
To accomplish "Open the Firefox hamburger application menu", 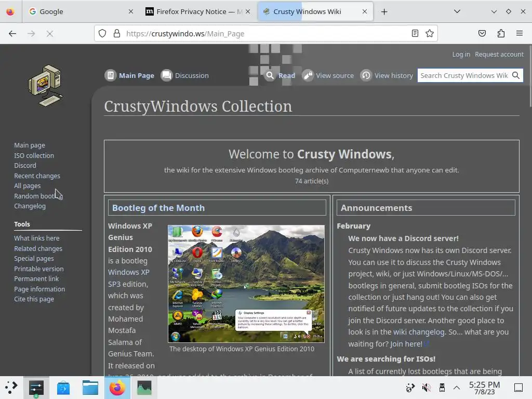I will point(520,33).
